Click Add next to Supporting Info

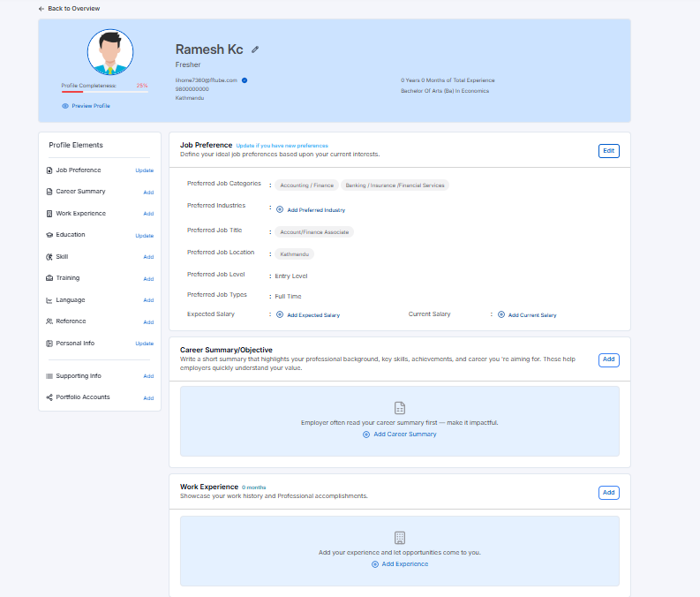point(148,376)
